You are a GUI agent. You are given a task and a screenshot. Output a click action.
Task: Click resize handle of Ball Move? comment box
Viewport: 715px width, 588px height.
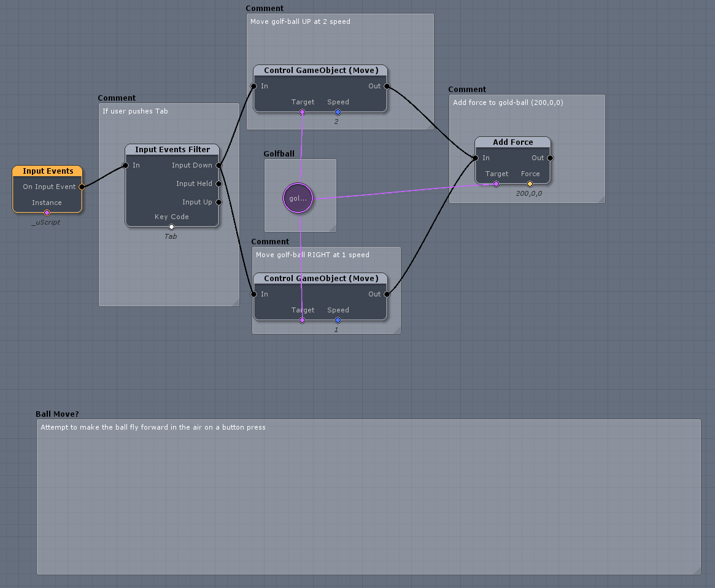click(x=696, y=570)
